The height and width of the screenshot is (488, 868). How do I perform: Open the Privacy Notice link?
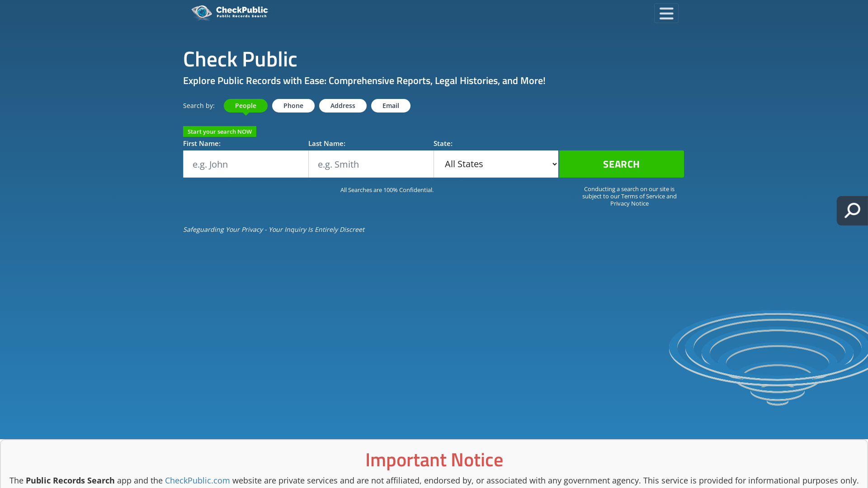(629, 203)
